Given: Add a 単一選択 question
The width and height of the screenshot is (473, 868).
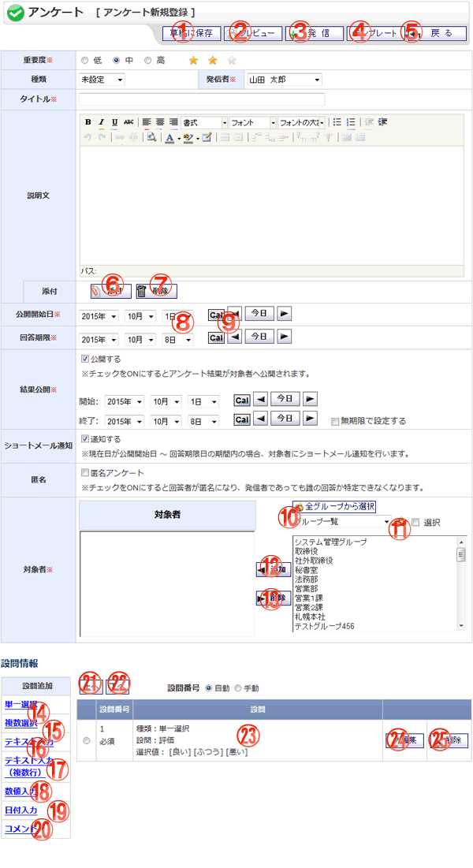Looking at the screenshot, I should point(21,704).
